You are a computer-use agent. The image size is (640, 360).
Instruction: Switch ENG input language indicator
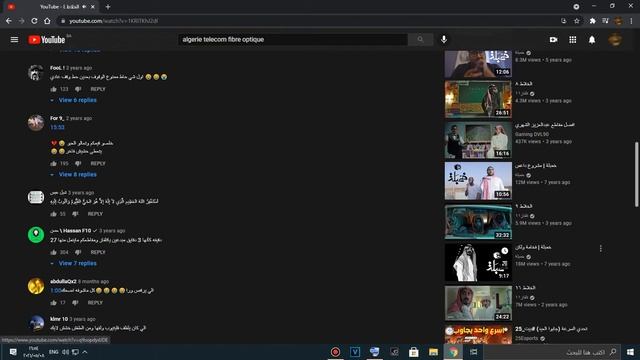click(x=53, y=352)
